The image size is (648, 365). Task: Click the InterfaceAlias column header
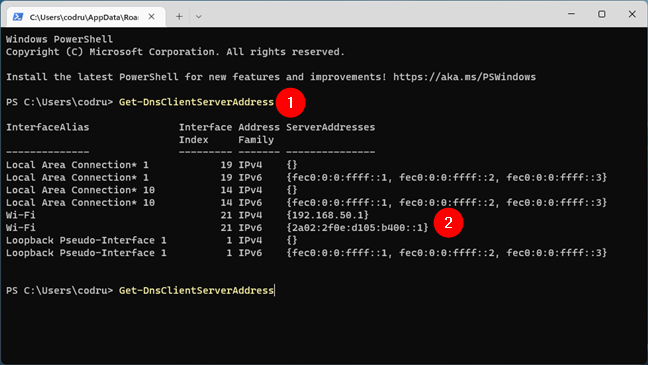tap(48, 127)
